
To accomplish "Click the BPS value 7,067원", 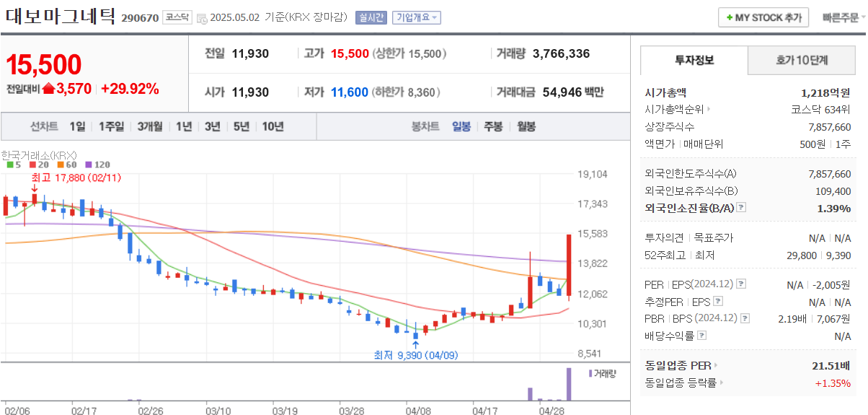I will coord(833,318).
